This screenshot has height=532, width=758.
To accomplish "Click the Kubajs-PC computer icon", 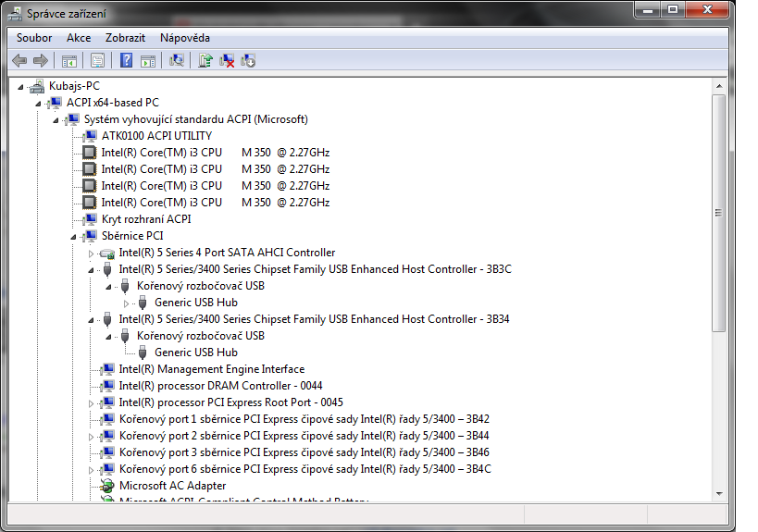I will [37, 86].
